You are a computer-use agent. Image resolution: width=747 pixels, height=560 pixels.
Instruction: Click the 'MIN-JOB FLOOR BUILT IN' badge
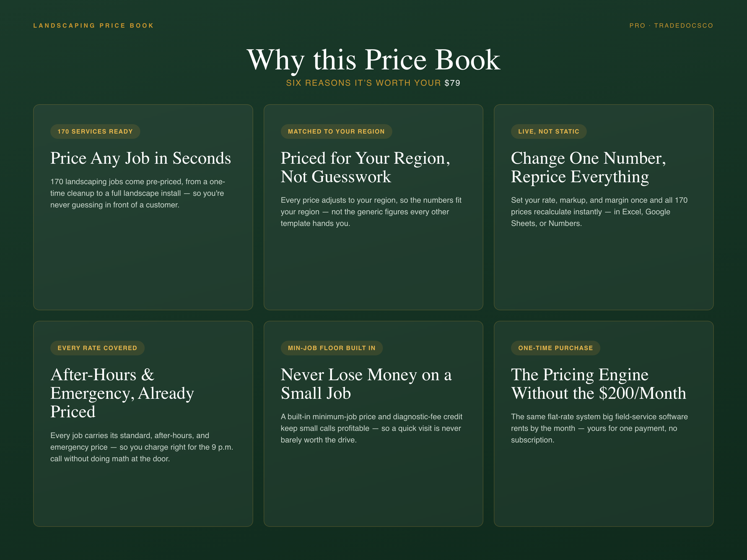coord(332,348)
